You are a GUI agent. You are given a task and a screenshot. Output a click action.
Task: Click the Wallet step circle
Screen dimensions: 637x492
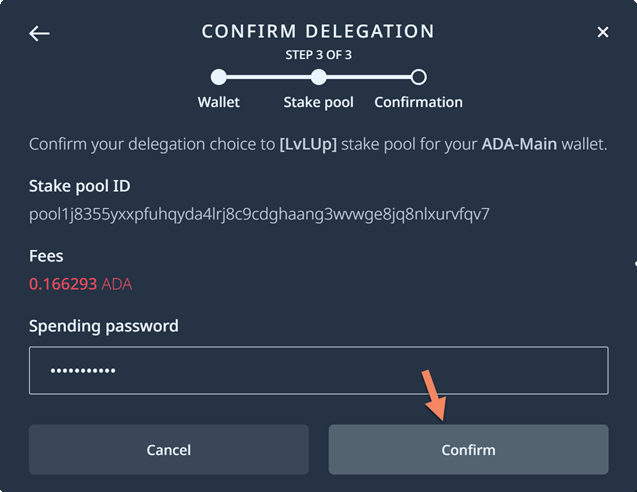(x=219, y=77)
